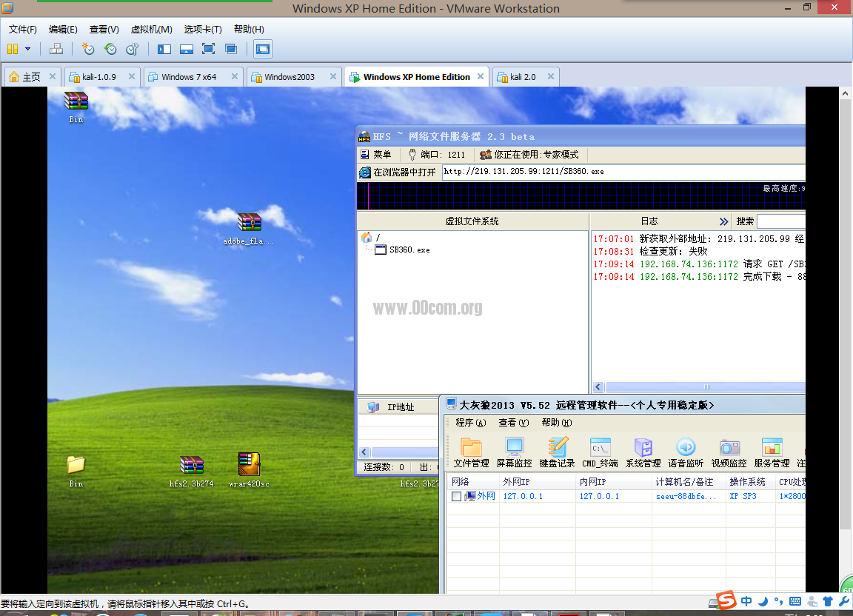Switch to kali 2.0 tab
This screenshot has width=853, height=616.
point(523,77)
